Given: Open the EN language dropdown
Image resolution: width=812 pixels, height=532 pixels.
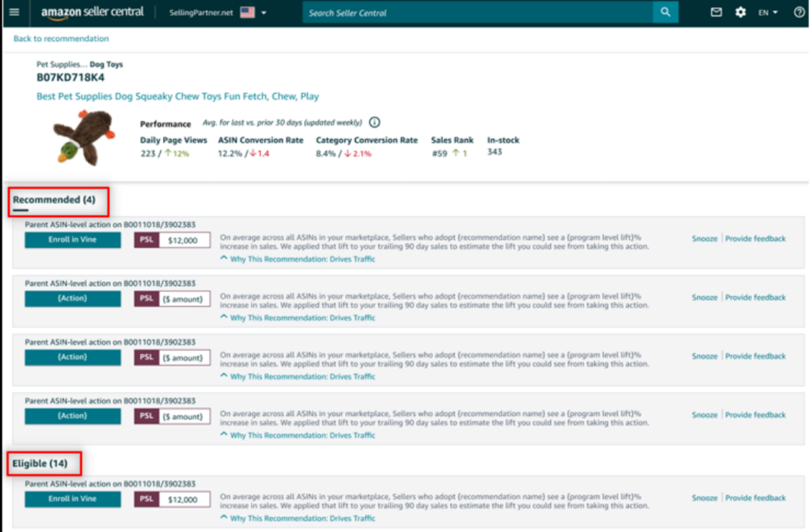Looking at the screenshot, I should 768,13.
